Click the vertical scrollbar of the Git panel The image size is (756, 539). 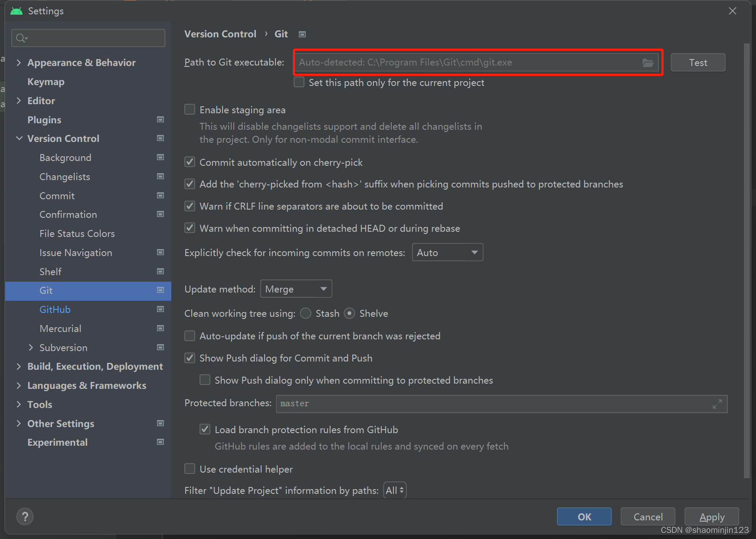747,260
